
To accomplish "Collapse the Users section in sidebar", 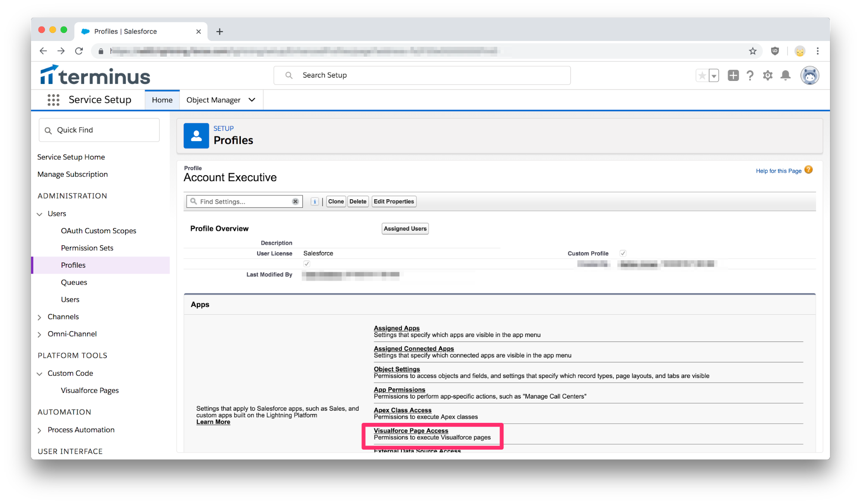I will 40,214.
